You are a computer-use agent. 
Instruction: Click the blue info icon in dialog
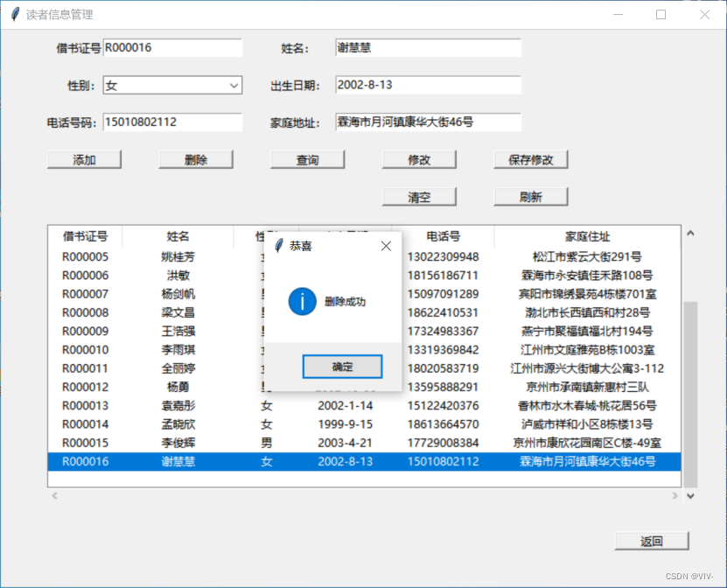click(303, 301)
